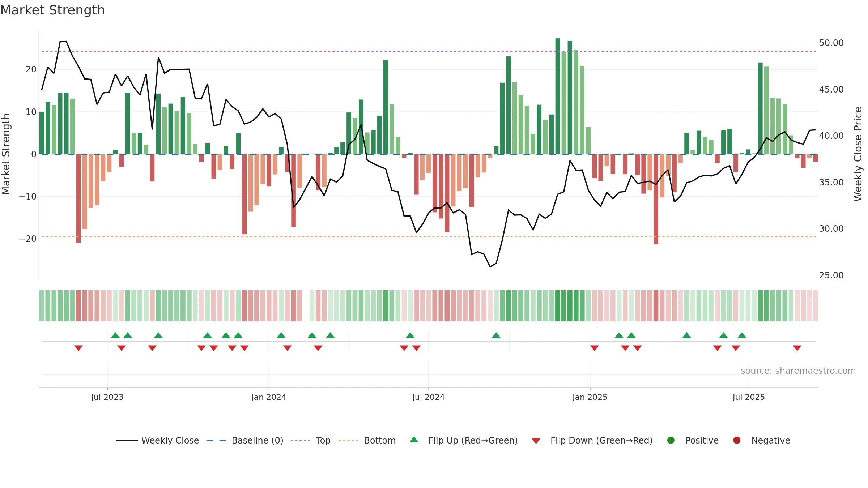Image resolution: width=868 pixels, height=488 pixels.
Task: Toggle the Baseline (0) legend item
Action: click(x=245, y=440)
